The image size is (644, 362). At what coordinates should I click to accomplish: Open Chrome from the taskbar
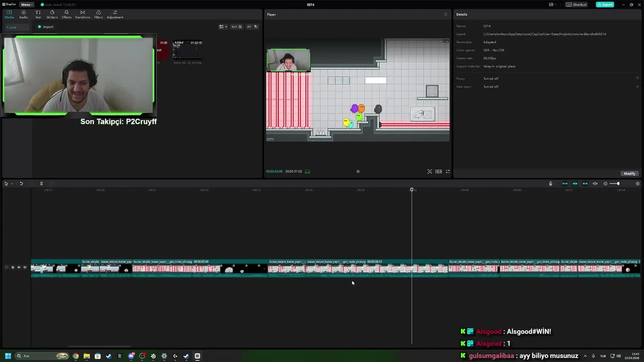pos(75,356)
